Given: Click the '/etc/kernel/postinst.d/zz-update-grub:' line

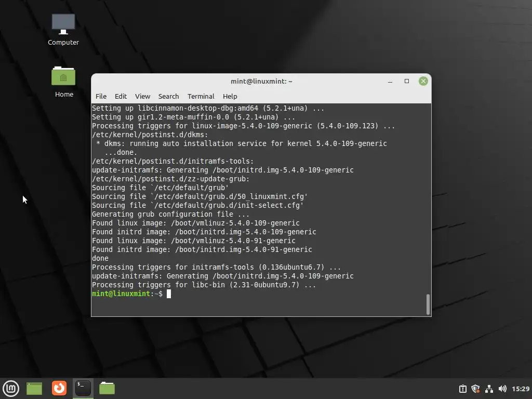Looking at the screenshot, I should 170,179.
